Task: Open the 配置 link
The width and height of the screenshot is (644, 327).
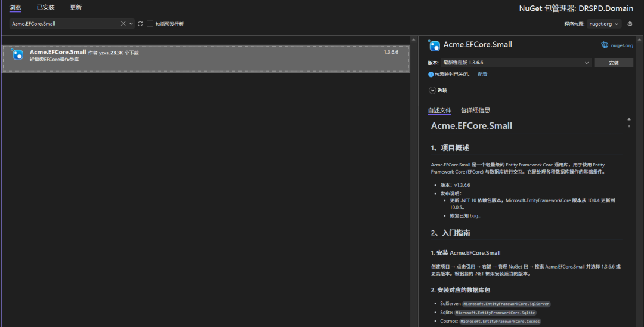Action: tap(482, 75)
